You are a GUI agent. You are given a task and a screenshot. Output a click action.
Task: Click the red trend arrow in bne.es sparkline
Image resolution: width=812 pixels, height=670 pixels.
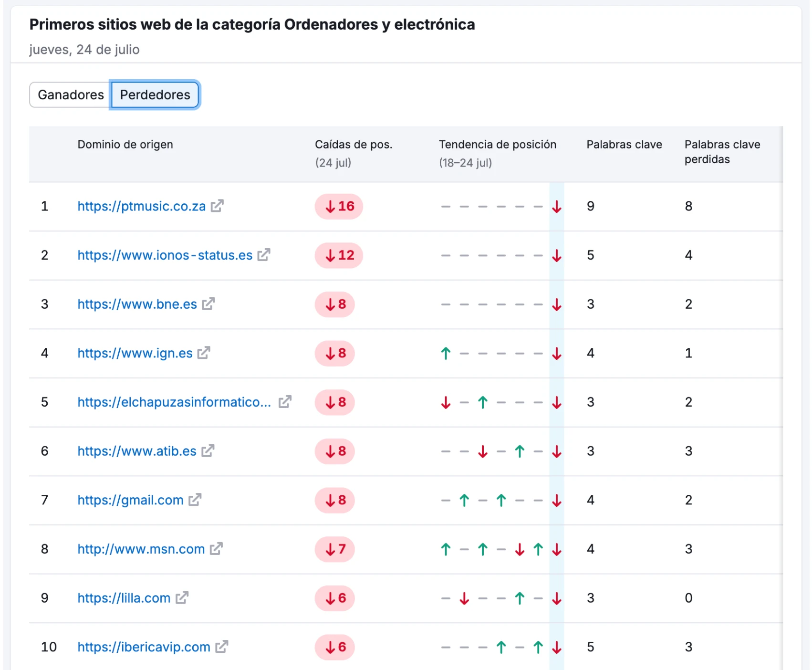pos(556,304)
